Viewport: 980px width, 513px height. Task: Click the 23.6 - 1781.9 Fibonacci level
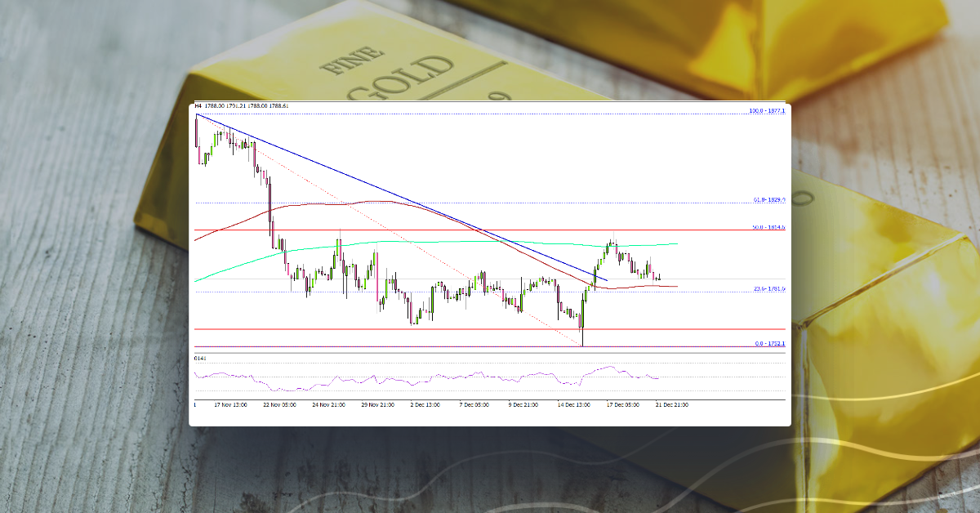coord(768,288)
